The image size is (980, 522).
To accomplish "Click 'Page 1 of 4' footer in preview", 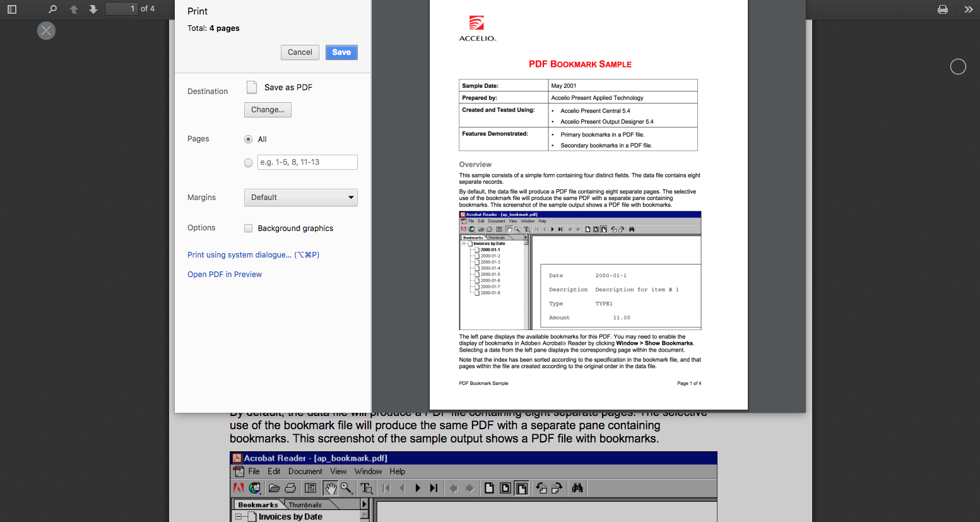I will pyautogui.click(x=689, y=383).
